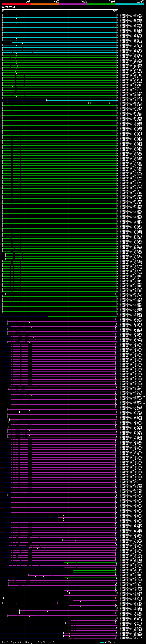Select hit label UniRef100_A7UIS2

click(x=131, y=276)
